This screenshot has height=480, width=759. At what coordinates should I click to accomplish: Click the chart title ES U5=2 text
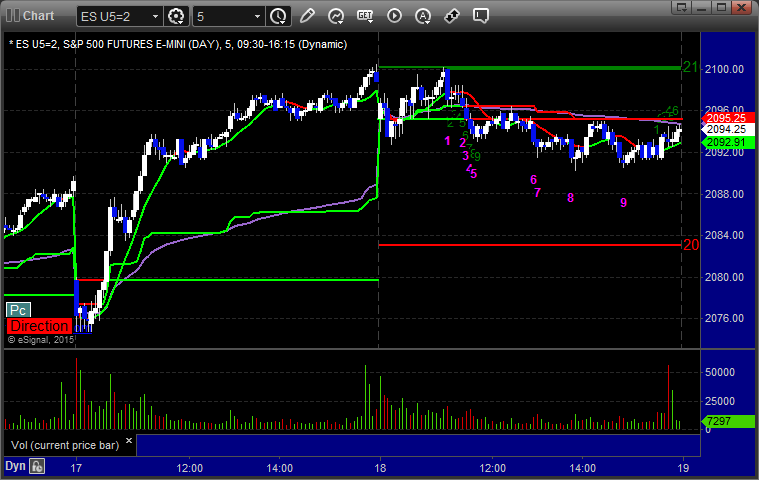tap(178, 45)
